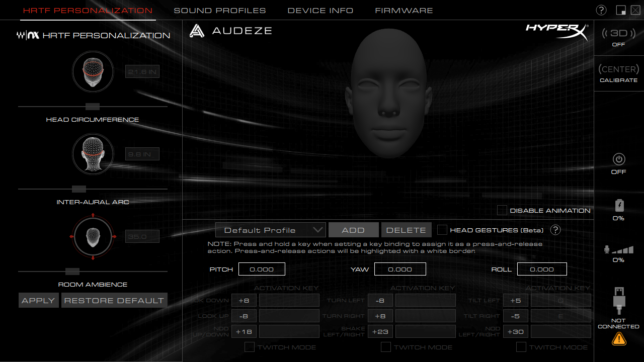
Task: Click Shake Left/Right activation key field
Action: (426, 331)
